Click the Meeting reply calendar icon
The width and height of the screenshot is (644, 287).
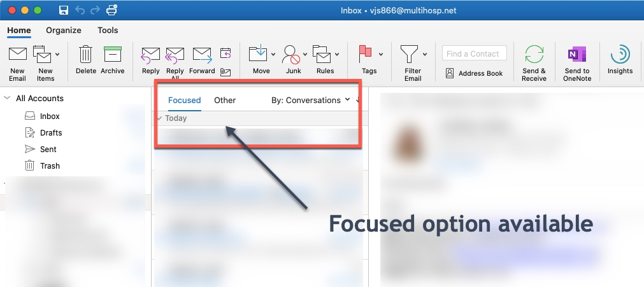(x=225, y=53)
